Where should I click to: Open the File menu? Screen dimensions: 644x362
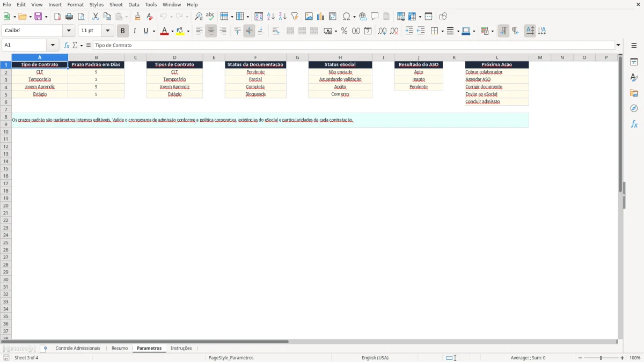pos(7,4)
